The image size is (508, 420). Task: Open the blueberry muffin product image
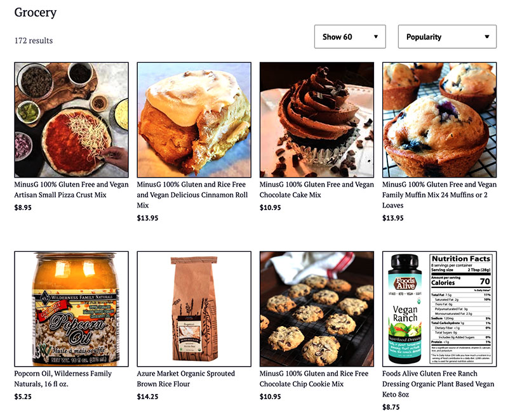coord(439,120)
